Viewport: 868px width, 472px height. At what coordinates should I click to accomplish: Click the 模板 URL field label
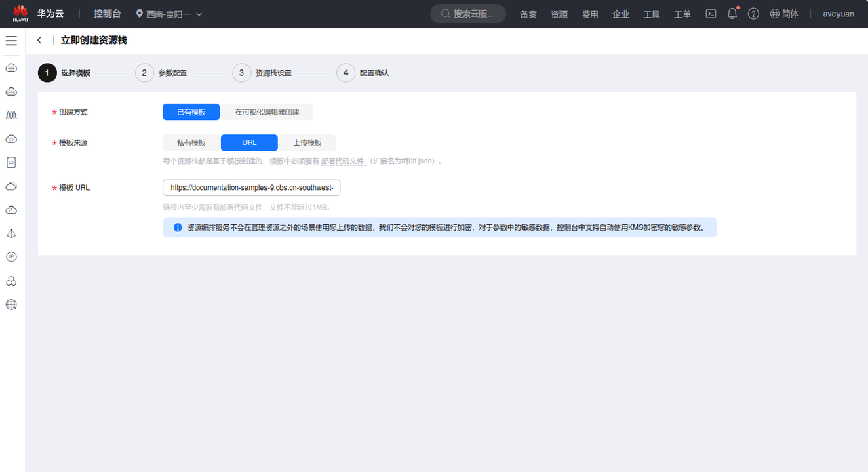(75, 188)
